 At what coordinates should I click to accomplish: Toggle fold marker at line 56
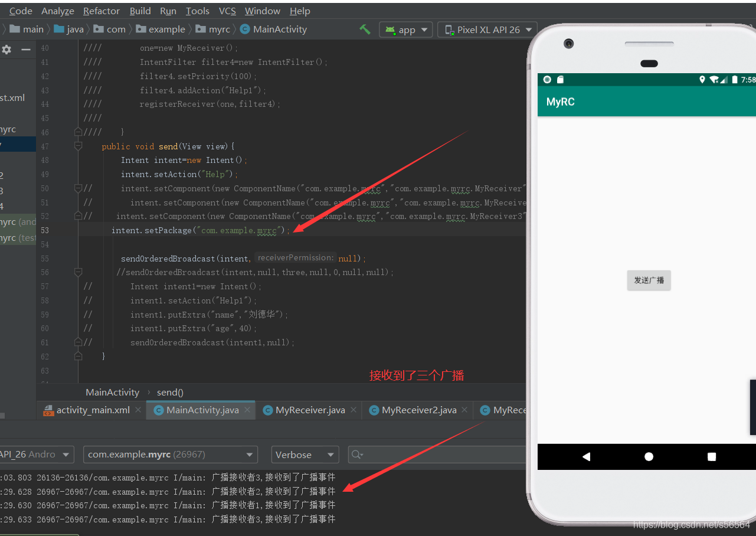tap(78, 272)
